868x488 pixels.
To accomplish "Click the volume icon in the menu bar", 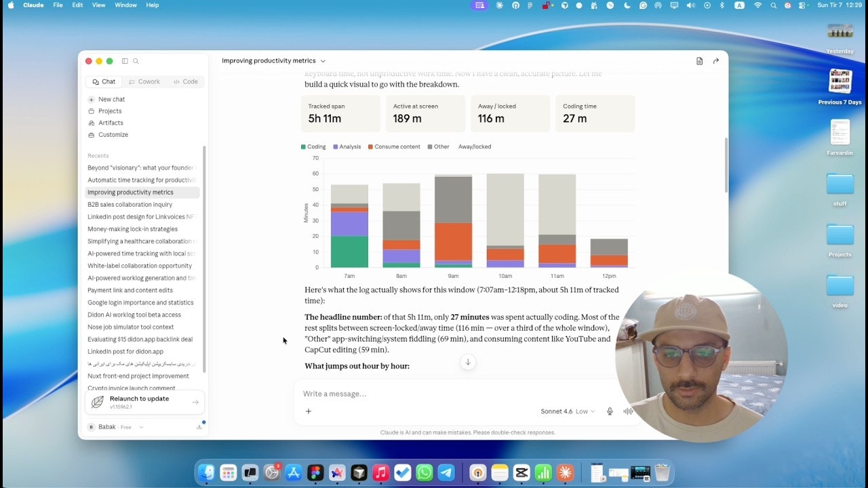I will pyautogui.click(x=690, y=5).
